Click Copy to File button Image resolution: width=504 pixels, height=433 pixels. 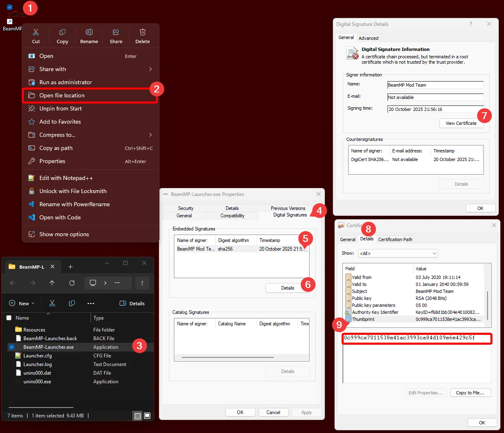tap(470, 393)
